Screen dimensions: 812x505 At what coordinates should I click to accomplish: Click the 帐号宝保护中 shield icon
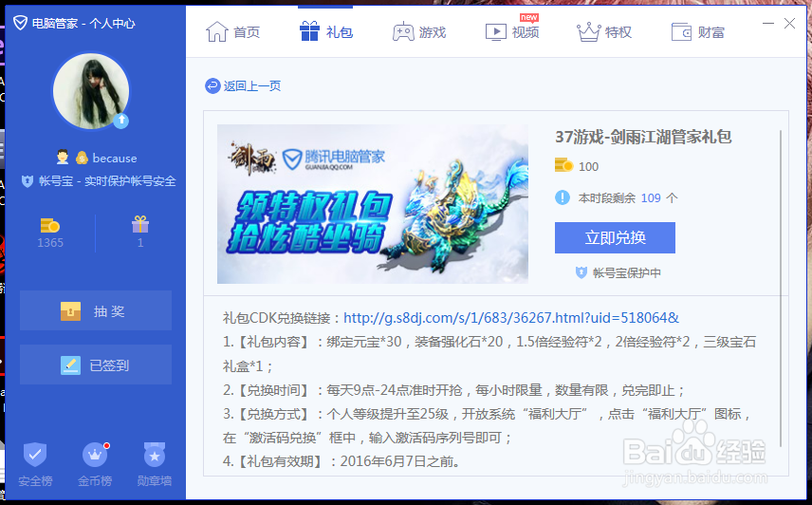pyautogui.click(x=581, y=273)
